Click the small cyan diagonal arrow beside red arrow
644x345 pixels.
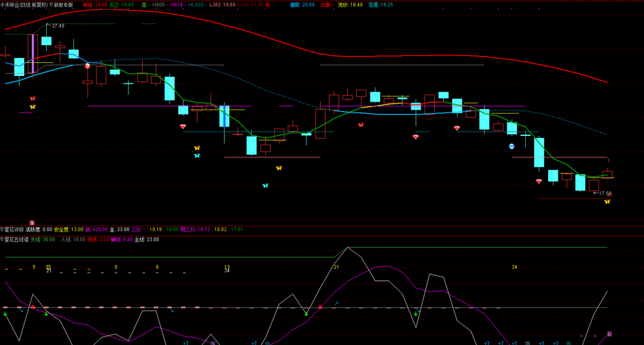[336, 304]
